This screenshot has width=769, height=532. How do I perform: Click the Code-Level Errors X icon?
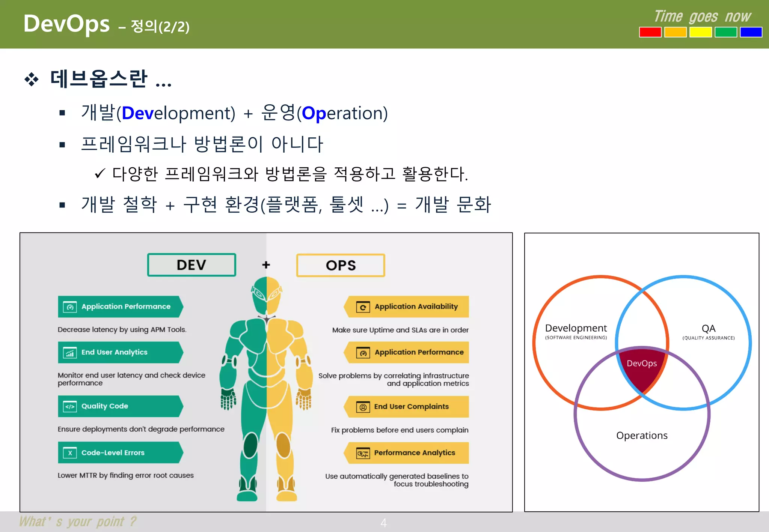70,453
